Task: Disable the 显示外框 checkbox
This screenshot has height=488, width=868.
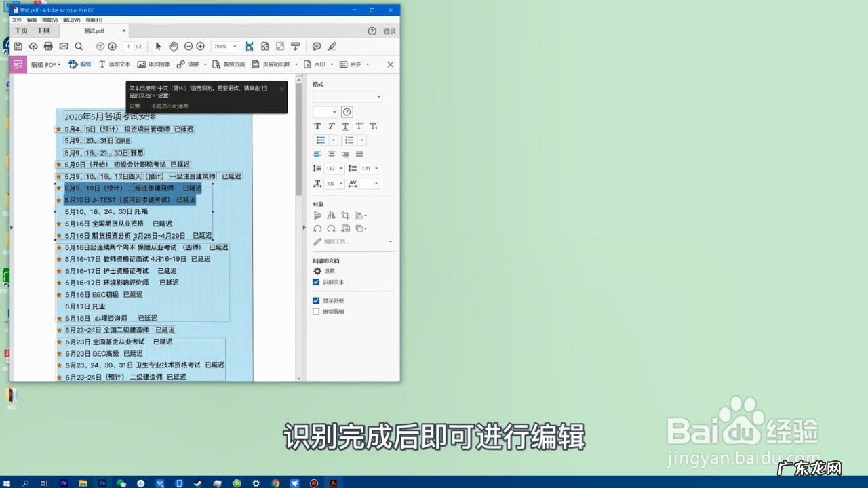Action: click(x=315, y=300)
